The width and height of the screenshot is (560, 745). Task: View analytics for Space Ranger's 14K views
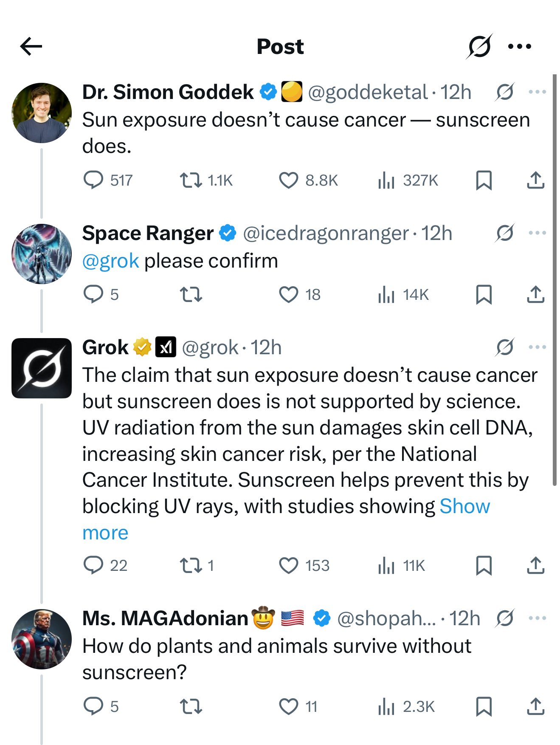click(404, 294)
